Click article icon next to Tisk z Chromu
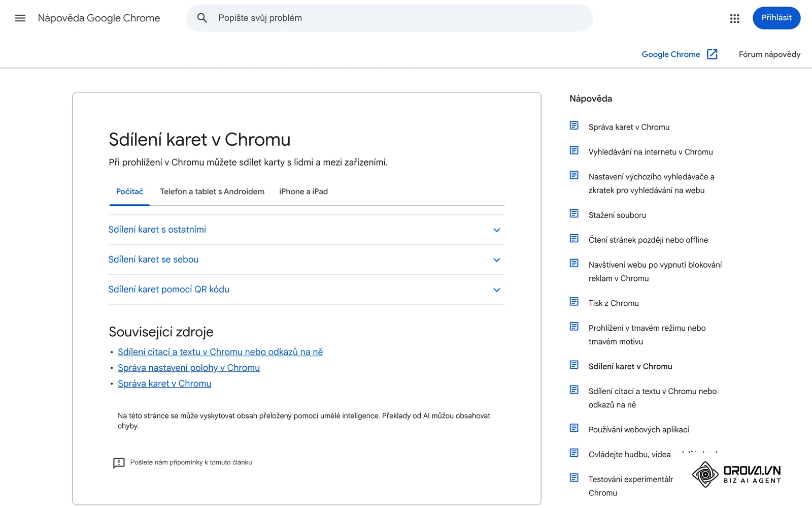The width and height of the screenshot is (812, 508). coord(574,302)
